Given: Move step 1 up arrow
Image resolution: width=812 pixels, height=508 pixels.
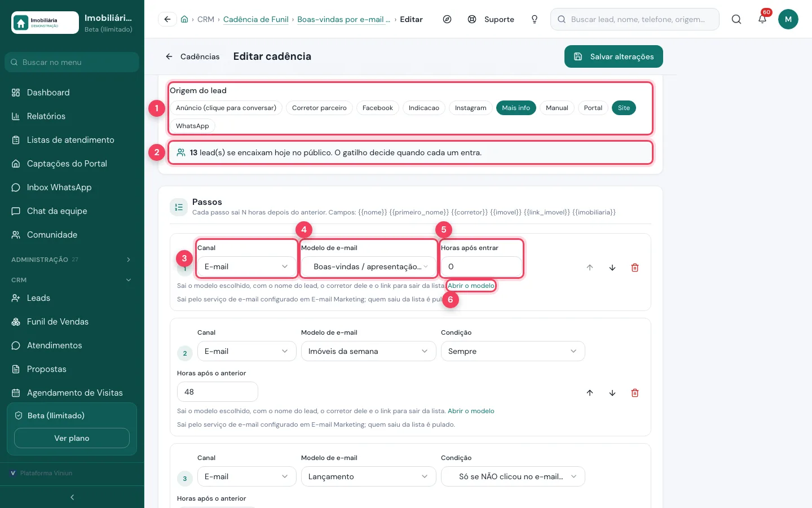Looking at the screenshot, I should 590,268.
